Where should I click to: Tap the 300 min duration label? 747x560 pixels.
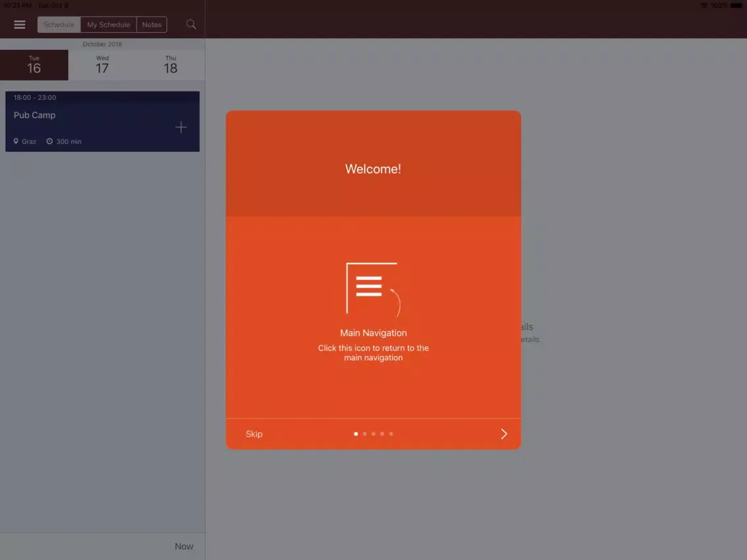pyautogui.click(x=64, y=141)
